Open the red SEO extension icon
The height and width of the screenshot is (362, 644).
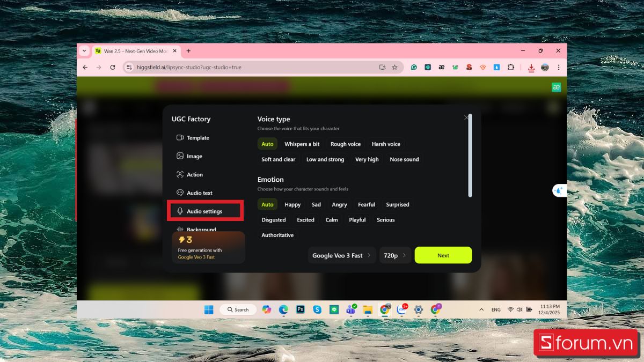[469, 67]
